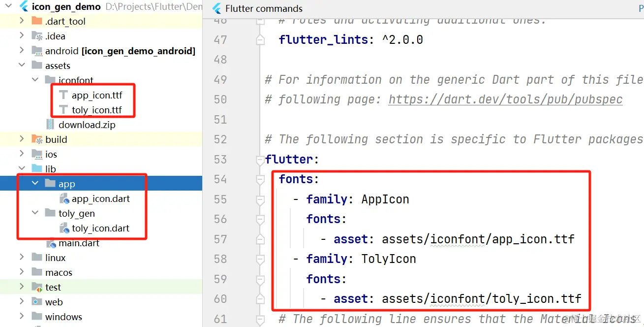
Task: Click the toly_icon.dart file icon
Action: tap(64, 229)
